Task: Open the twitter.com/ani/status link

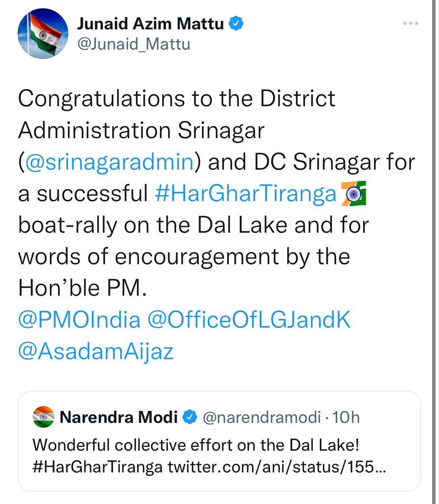Action: click(277, 467)
